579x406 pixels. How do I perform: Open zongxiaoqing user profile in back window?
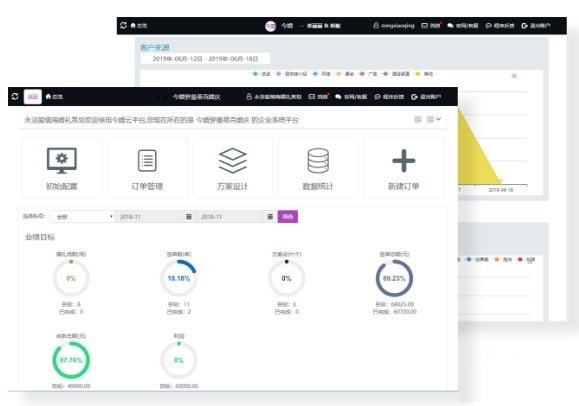(394, 25)
